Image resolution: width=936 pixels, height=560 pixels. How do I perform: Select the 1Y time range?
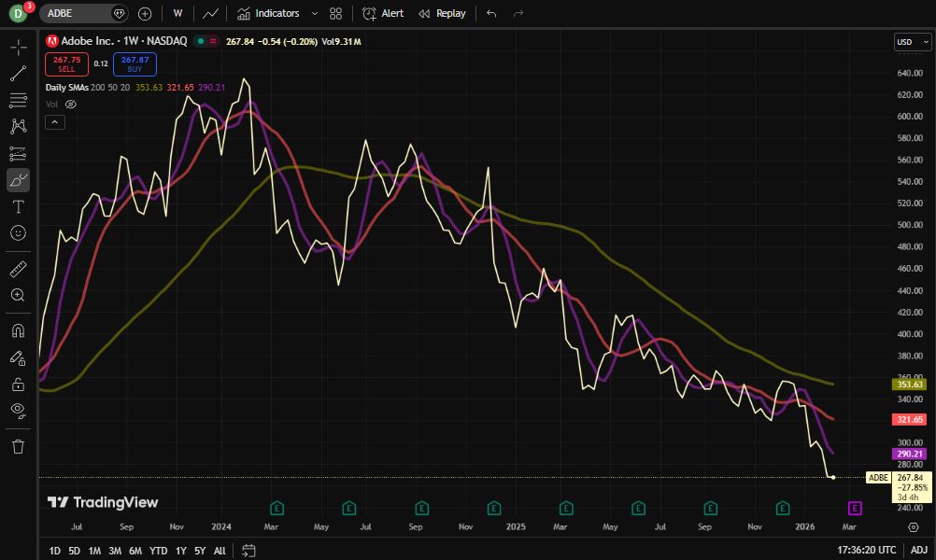[x=181, y=551]
